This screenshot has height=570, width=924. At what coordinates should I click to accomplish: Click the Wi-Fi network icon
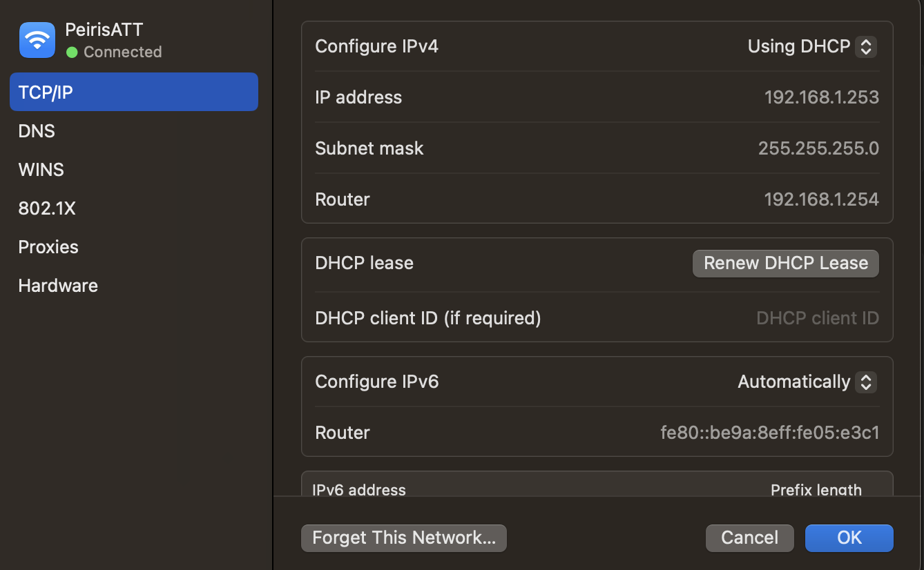[x=37, y=40]
